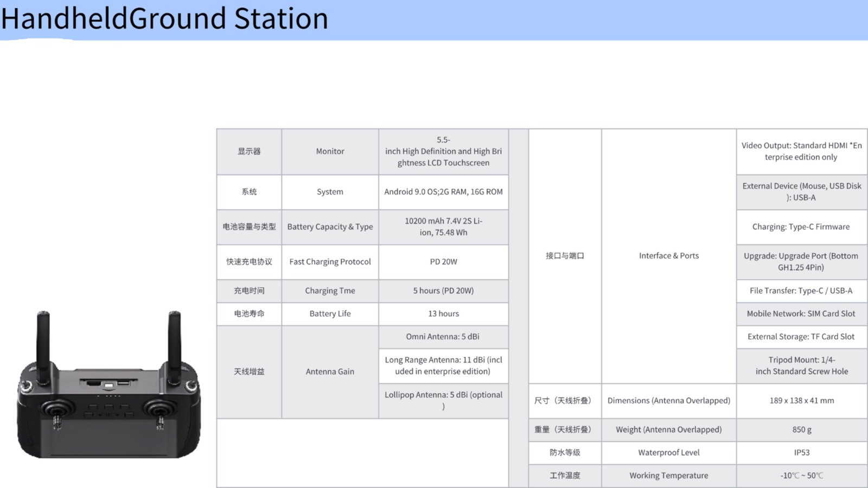Select the Android 9.0 OS specification cell

pos(443,192)
